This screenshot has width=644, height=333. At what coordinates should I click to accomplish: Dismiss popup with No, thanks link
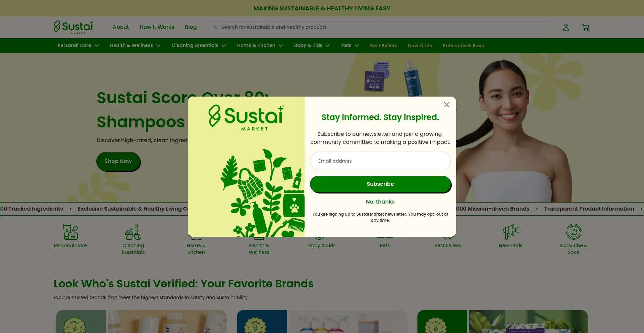(380, 202)
